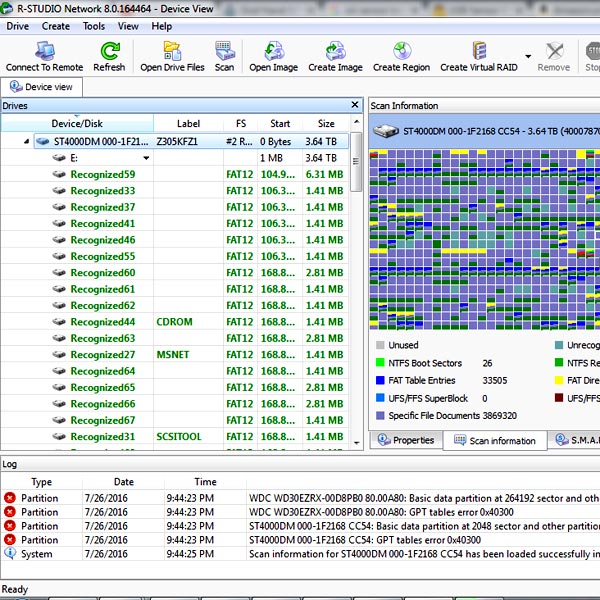Sort by Size column header
The image size is (600, 600).
point(326,124)
